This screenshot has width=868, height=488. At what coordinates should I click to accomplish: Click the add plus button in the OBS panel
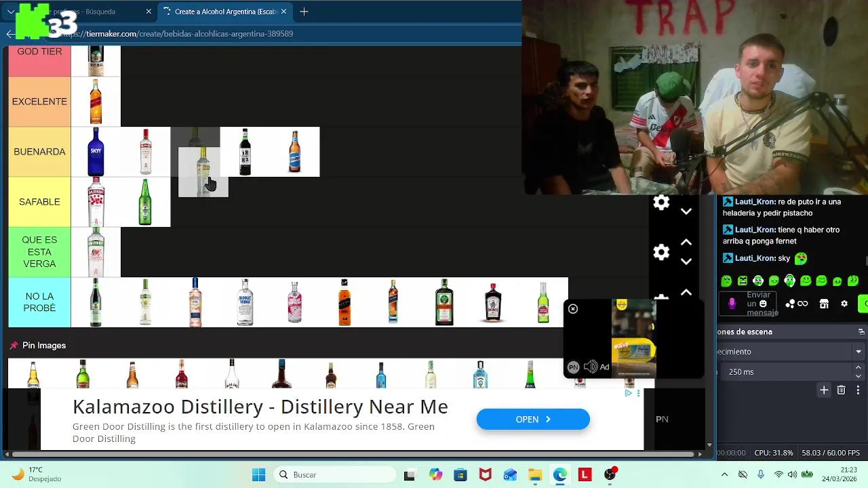(824, 390)
